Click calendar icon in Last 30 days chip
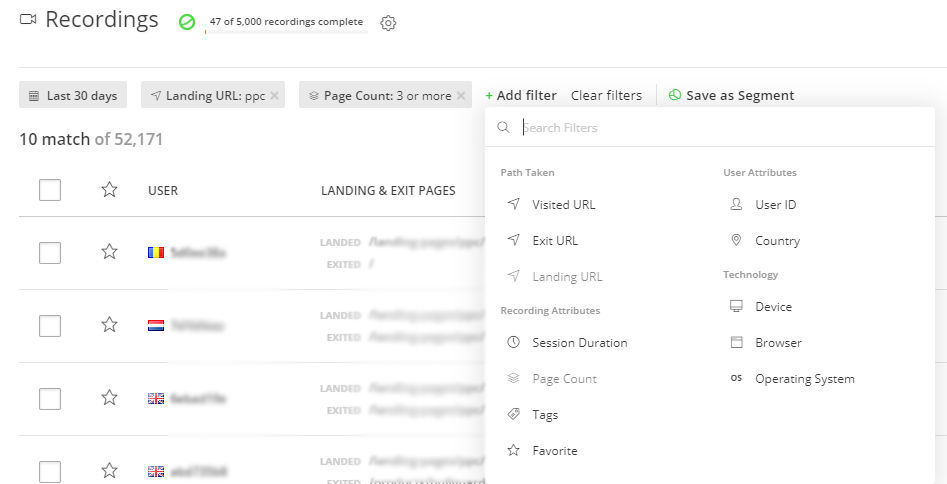Screen dimensions: 947x484 34,95
